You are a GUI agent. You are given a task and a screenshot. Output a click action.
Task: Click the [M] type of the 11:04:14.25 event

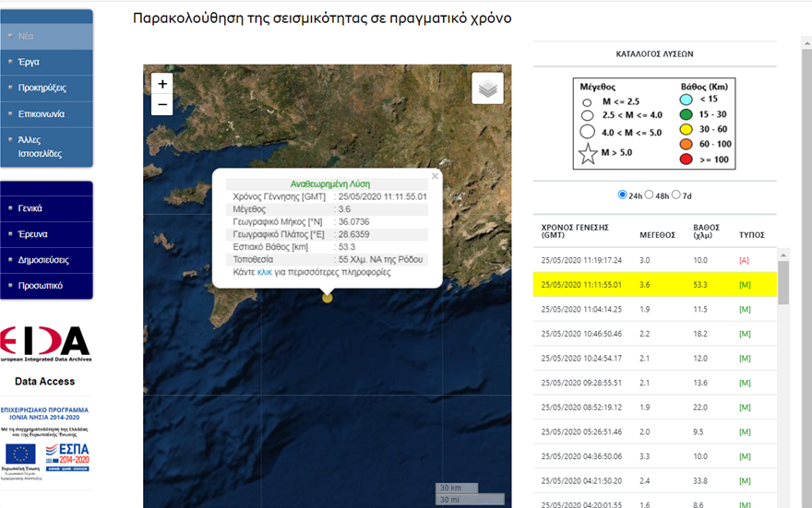click(745, 310)
